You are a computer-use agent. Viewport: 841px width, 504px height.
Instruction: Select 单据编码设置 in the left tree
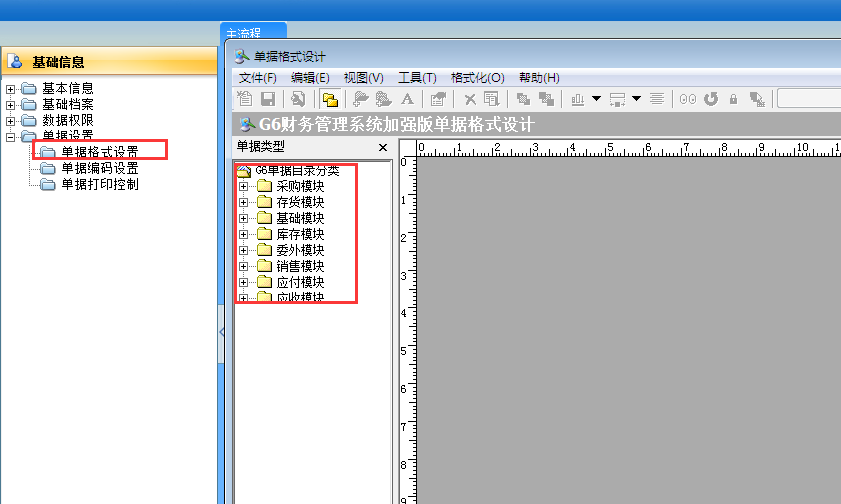click(100, 168)
